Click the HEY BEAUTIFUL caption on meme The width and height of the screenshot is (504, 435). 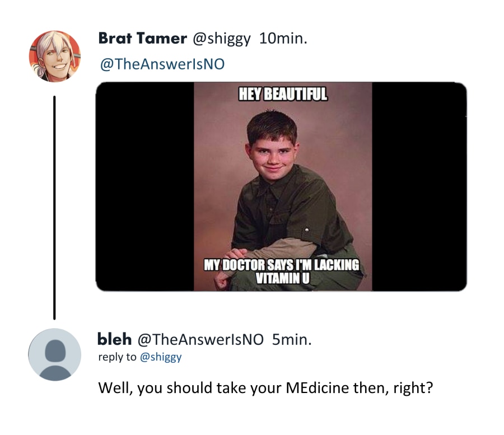(283, 94)
